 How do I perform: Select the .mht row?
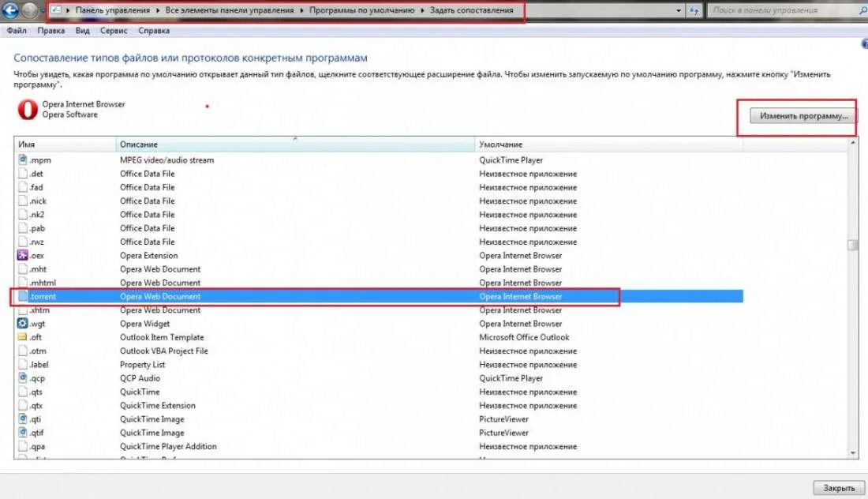[x=379, y=269]
